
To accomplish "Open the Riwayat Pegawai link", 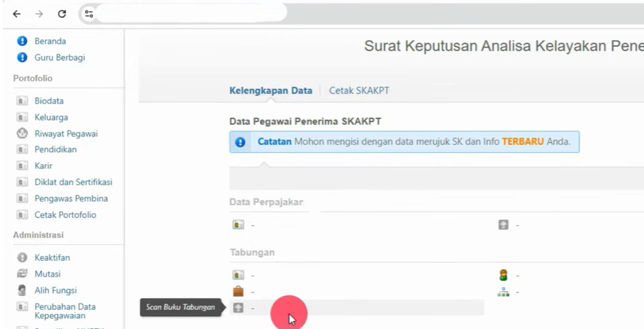I will click(66, 134).
